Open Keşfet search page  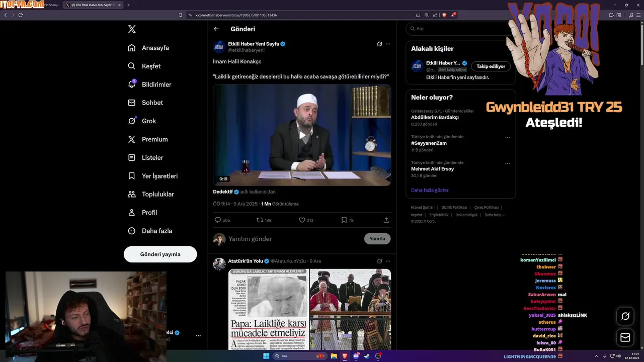tap(144, 66)
